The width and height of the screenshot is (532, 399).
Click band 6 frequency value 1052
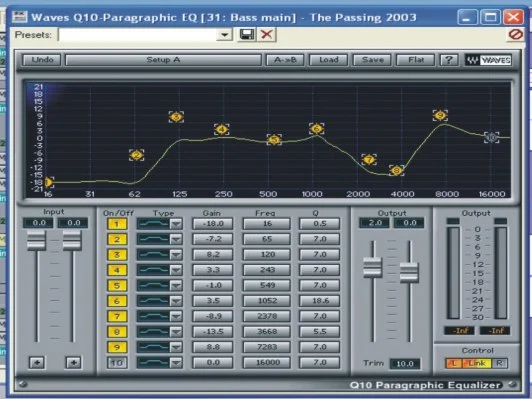[267, 301]
